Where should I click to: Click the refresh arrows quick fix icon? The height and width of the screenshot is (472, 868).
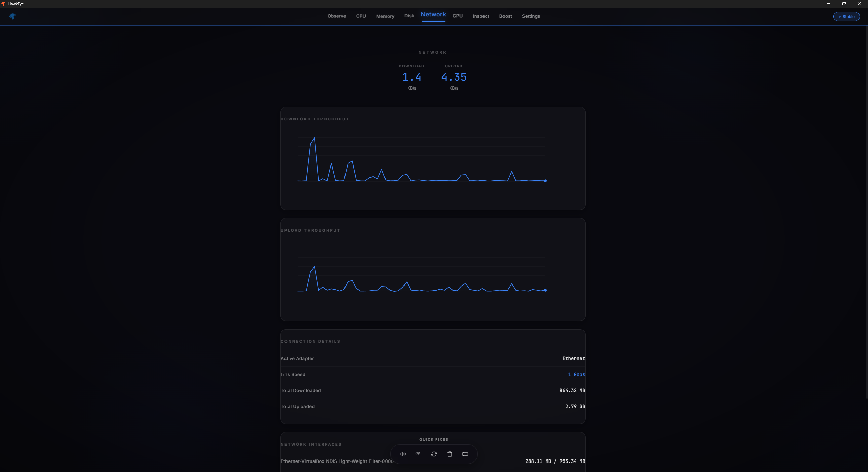pos(434,454)
